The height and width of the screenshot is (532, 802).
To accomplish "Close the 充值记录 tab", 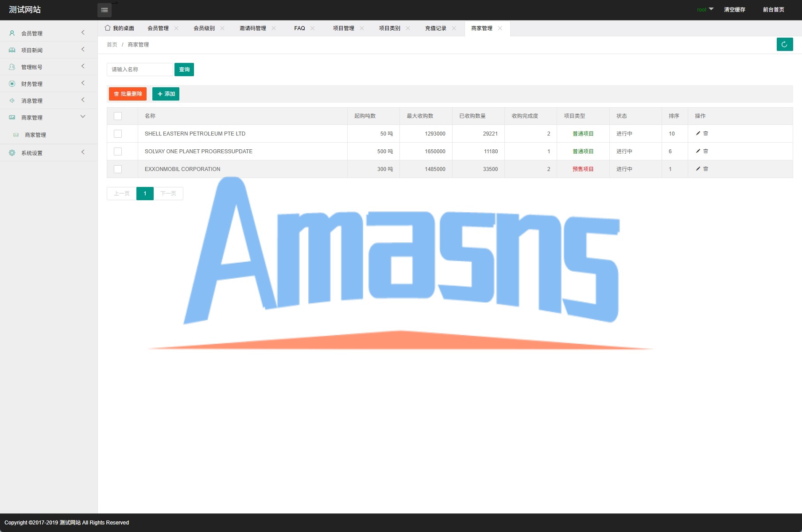I will pos(454,28).
